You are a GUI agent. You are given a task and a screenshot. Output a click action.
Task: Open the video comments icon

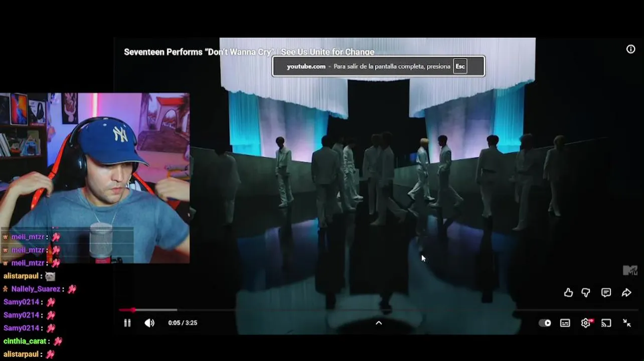(x=606, y=292)
